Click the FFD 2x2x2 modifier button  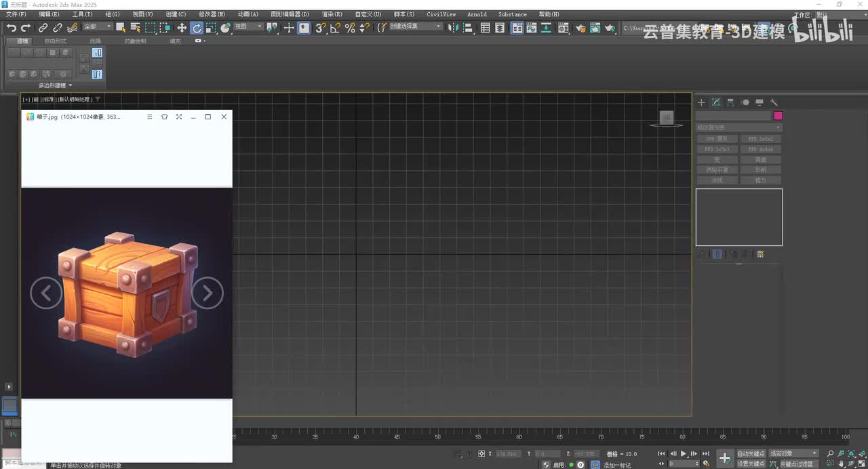tap(760, 139)
